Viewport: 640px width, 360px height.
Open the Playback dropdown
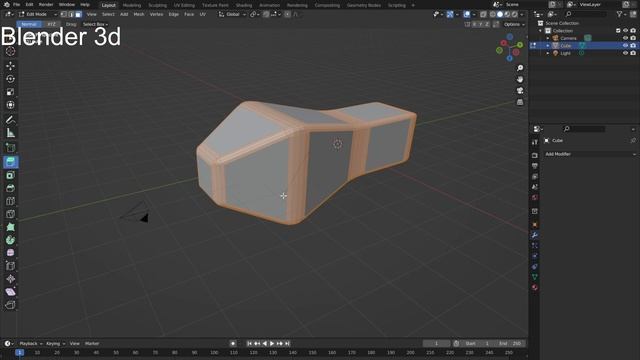click(x=31, y=344)
